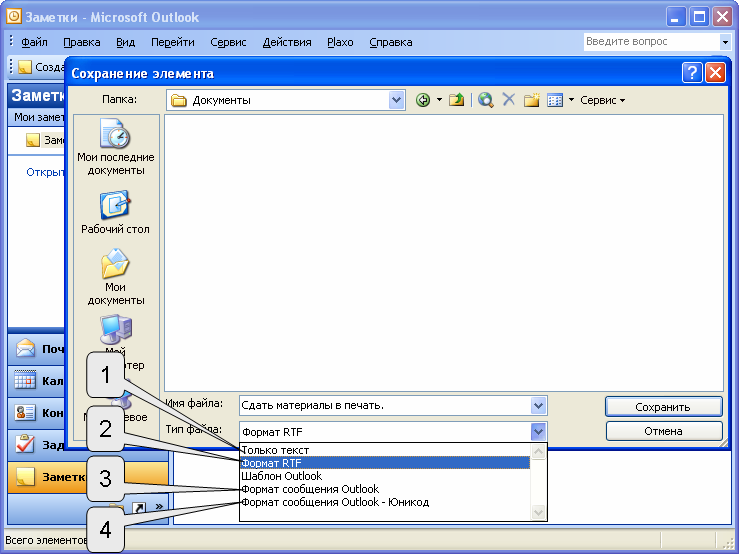Click the Мой компьютер icon
Screen dimensions: 739x554
(x=115, y=329)
